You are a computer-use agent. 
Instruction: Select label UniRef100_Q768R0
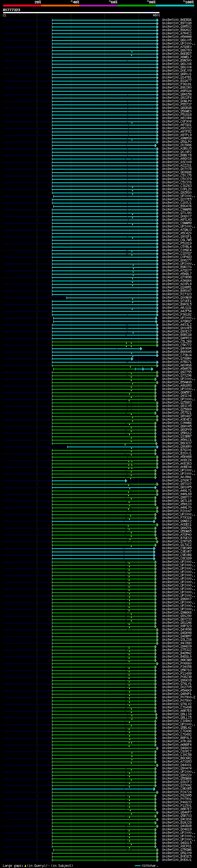177,358
